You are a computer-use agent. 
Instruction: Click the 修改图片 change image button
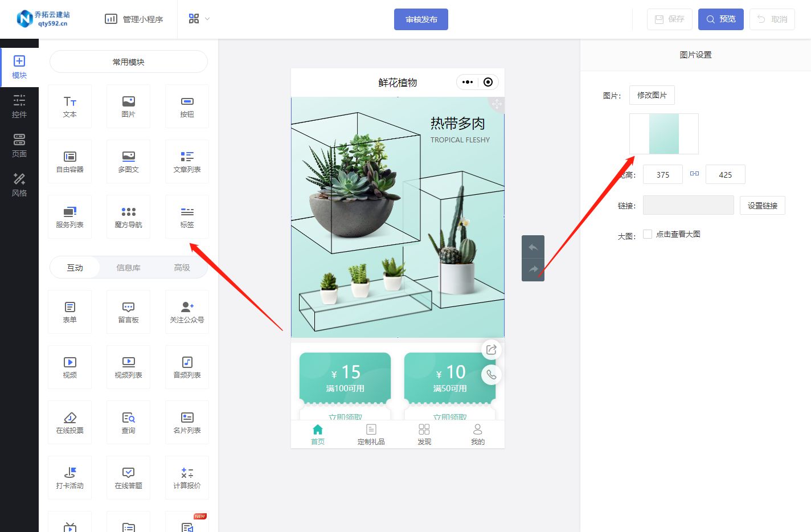(652, 95)
